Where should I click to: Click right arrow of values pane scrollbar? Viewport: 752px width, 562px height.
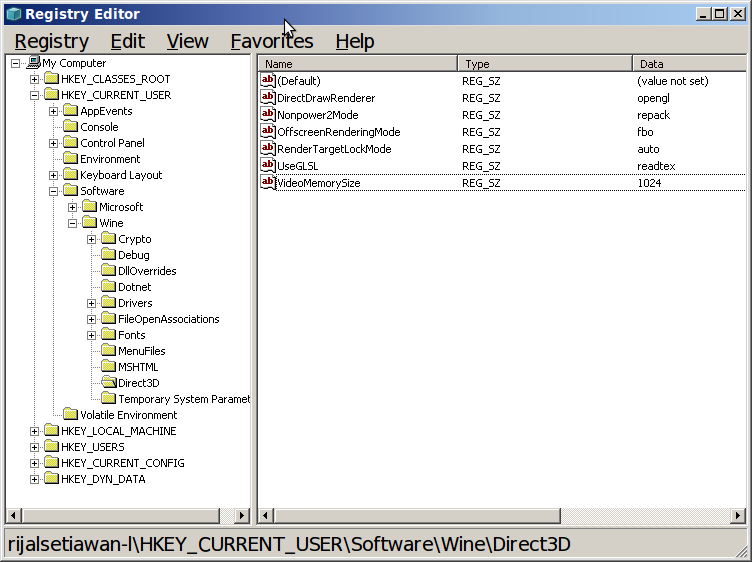pyautogui.click(x=738, y=515)
